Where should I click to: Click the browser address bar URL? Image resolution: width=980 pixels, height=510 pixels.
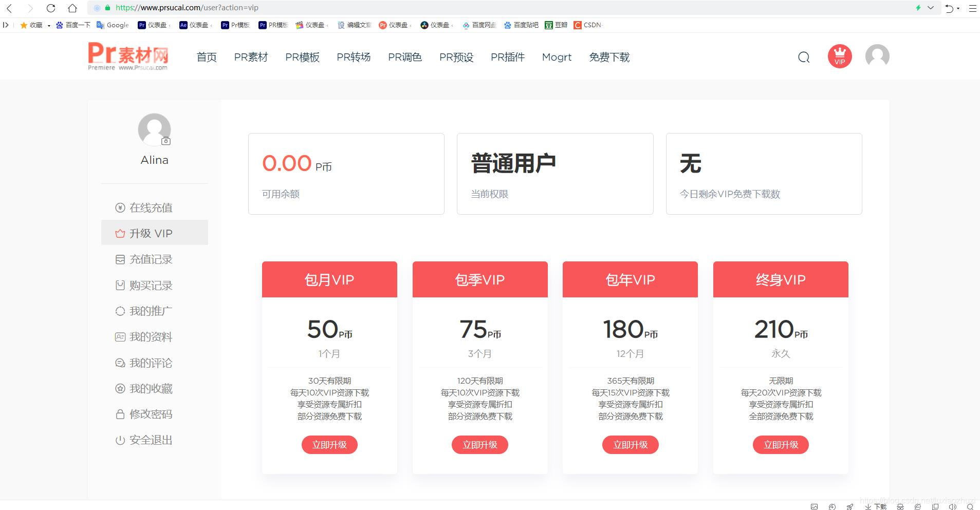(187, 8)
